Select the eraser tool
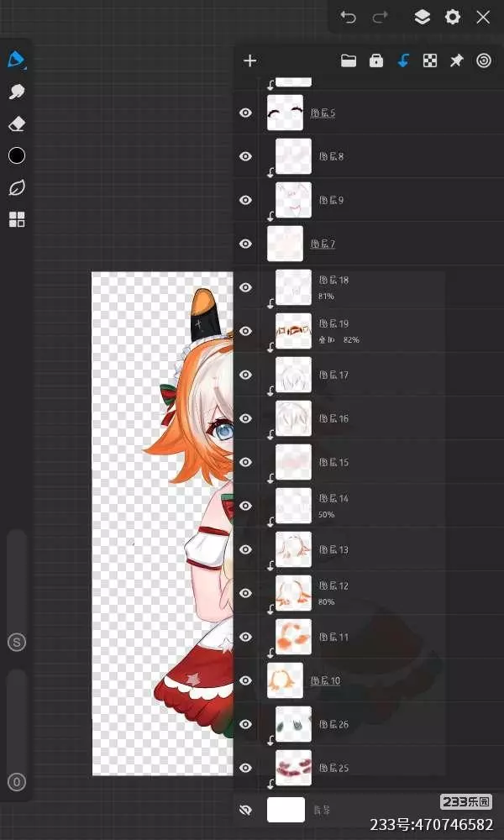This screenshot has height=840, width=504. pyautogui.click(x=17, y=124)
